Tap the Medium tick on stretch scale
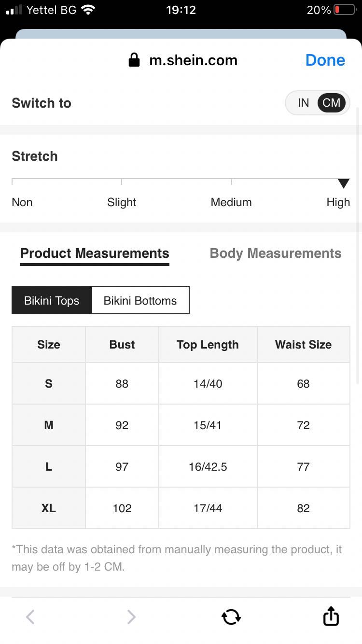The image size is (362, 644). coord(232,182)
